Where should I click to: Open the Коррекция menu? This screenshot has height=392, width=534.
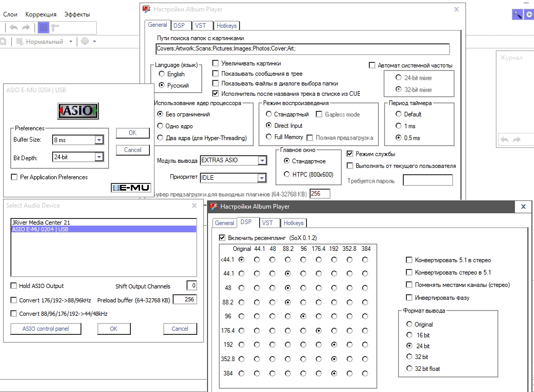tap(41, 14)
